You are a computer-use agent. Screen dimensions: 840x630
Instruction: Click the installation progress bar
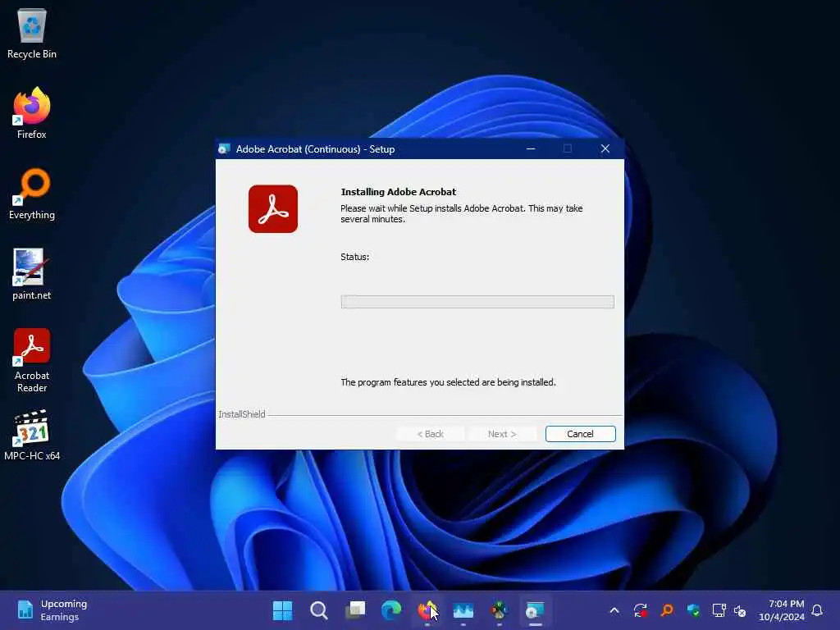tap(477, 302)
